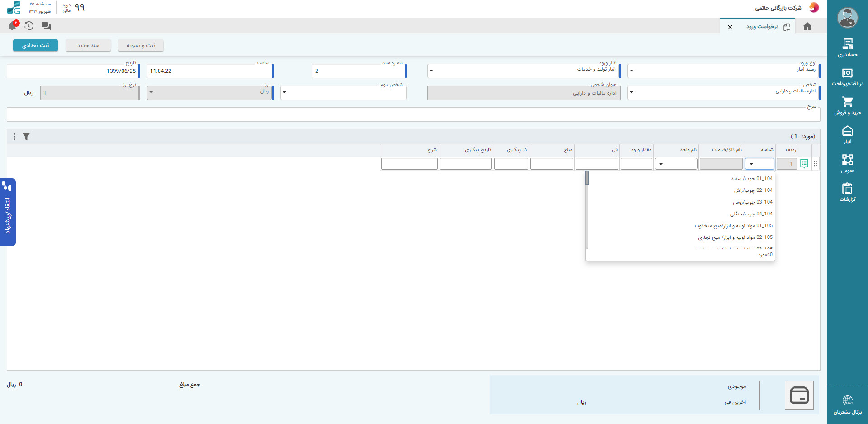Click the green row note icon
Viewport: 868px width, 424px height.
[x=804, y=164]
